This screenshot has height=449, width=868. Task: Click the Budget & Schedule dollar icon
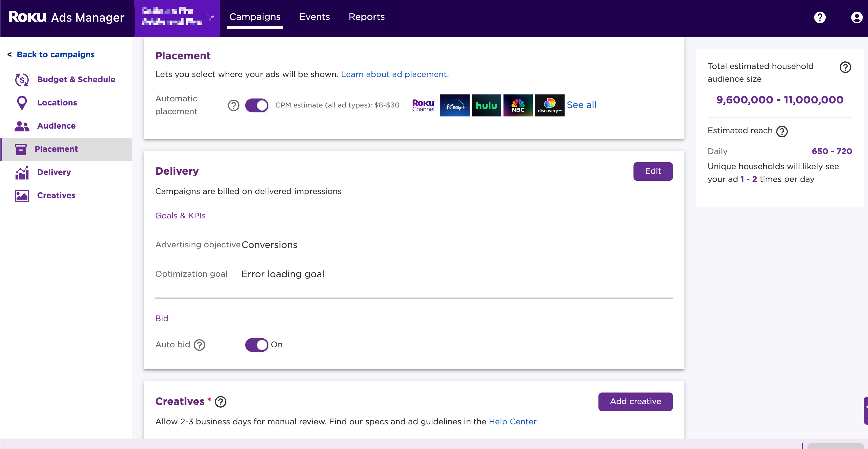coord(22,80)
